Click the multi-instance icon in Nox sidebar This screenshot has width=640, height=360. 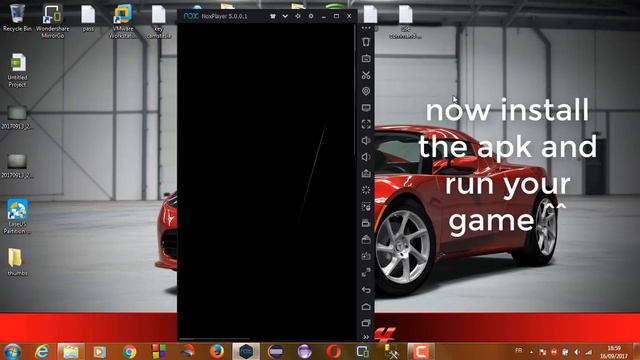tap(366, 256)
